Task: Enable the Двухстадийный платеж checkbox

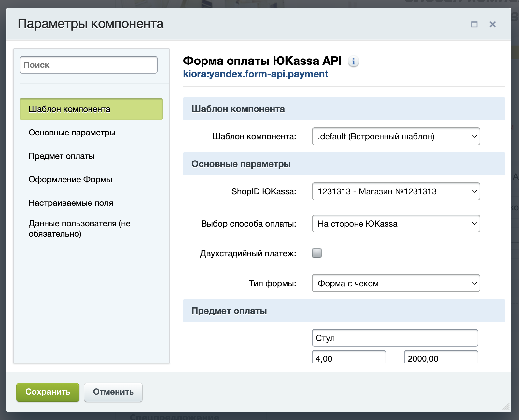Action: tap(317, 253)
